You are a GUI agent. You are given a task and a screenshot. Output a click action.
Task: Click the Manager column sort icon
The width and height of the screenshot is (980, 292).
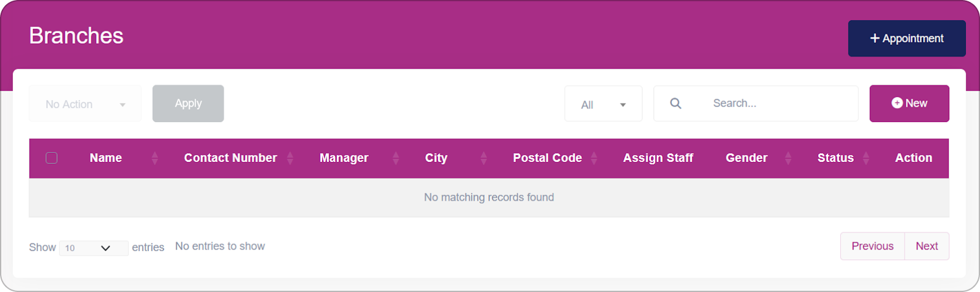coord(396,158)
